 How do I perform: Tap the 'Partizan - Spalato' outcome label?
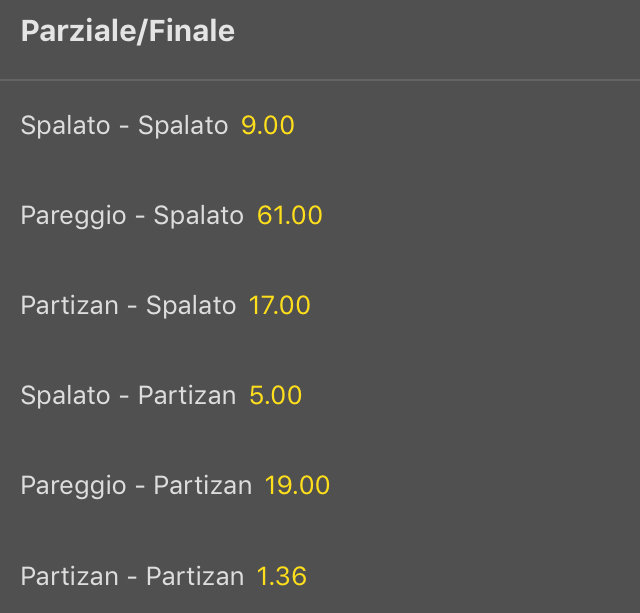[x=128, y=306]
